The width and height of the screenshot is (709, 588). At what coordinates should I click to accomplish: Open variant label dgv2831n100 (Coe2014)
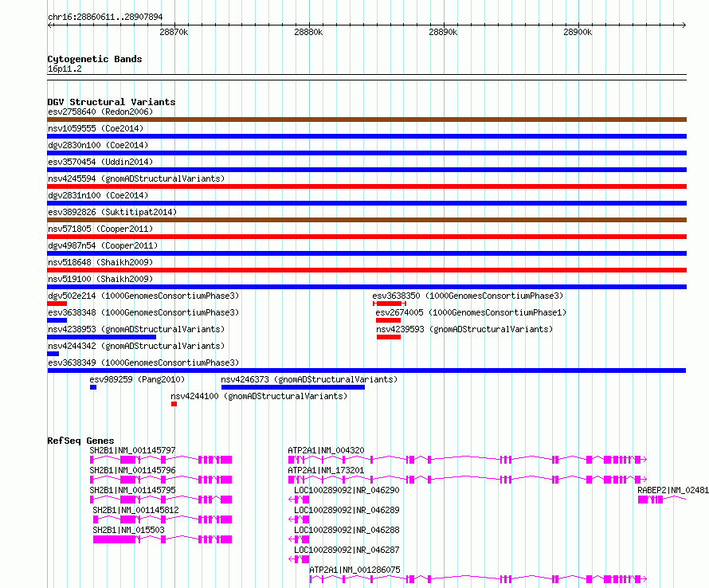point(98,195)
